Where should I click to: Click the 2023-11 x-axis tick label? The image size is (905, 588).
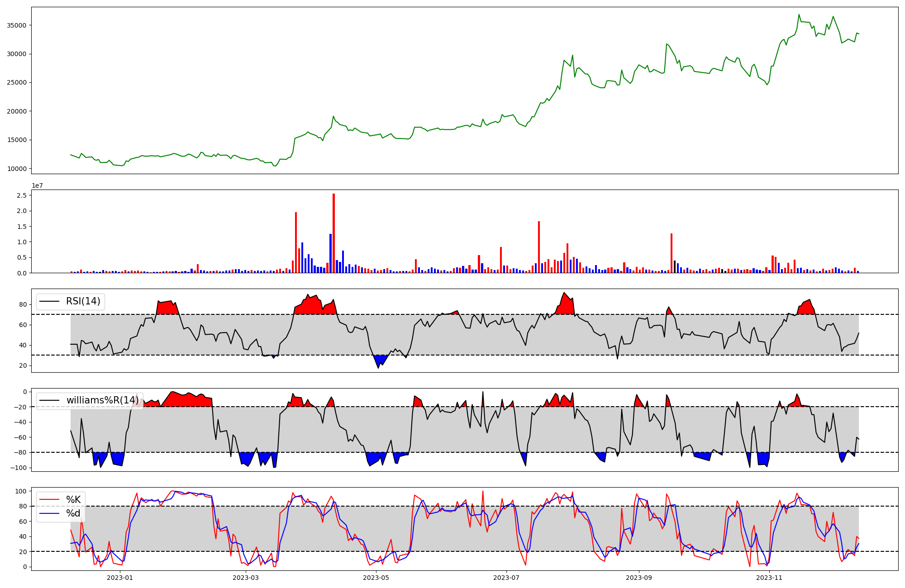click(769, 578)
